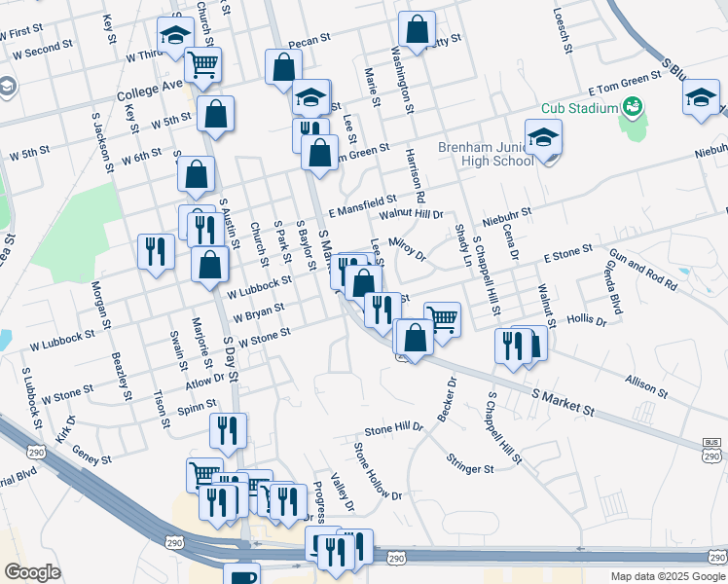Select the shopping bag marker on E Tom Green St

point(319,153)
